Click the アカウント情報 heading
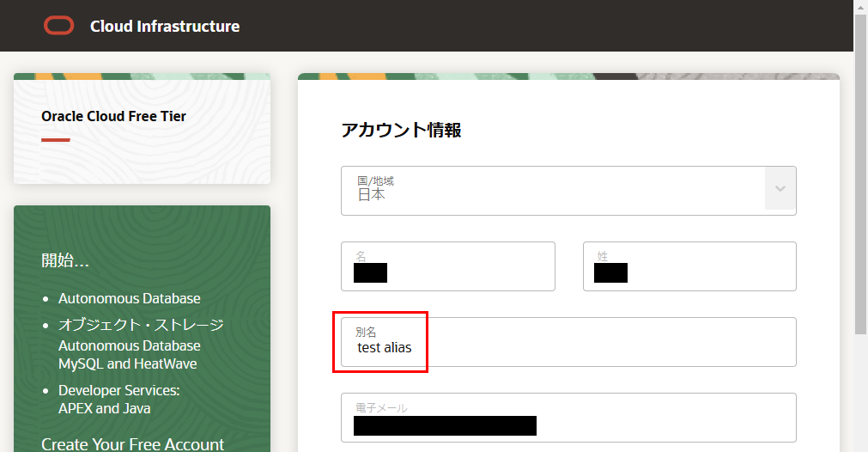The image size is (868, 452). pos(401,130)
